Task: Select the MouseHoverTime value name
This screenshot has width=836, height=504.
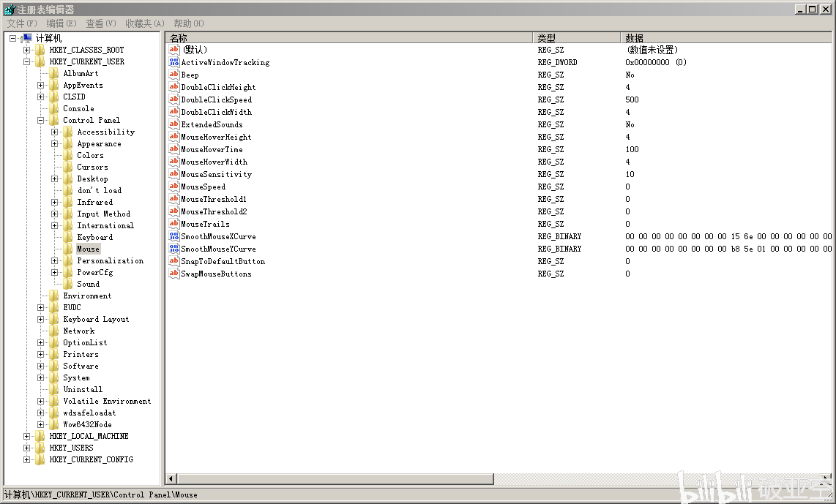Action: (x=212, y=150)
